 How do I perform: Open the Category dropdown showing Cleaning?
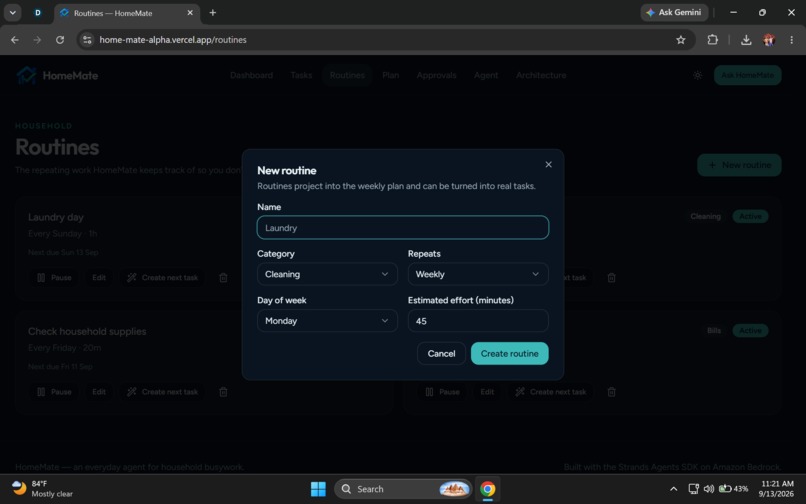tap(327, 274)
